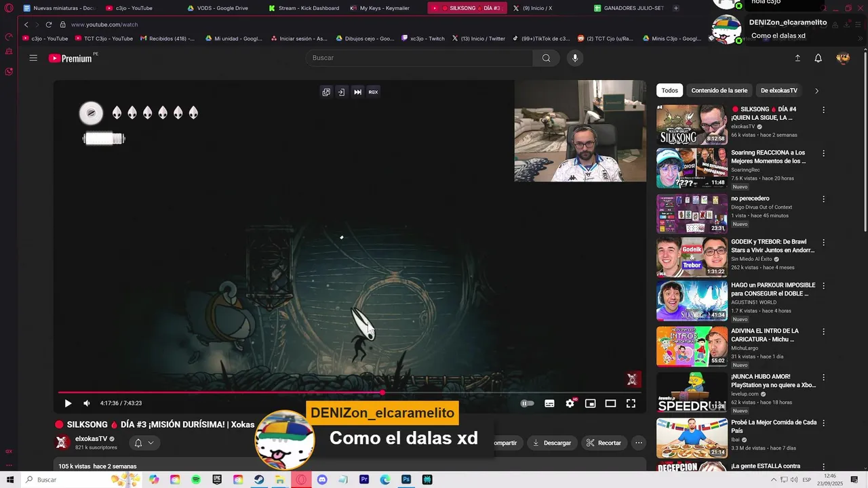Open elxokasTV channel avatar
Viewport: 868px width, 488px height.
click(x=62, y=443)
